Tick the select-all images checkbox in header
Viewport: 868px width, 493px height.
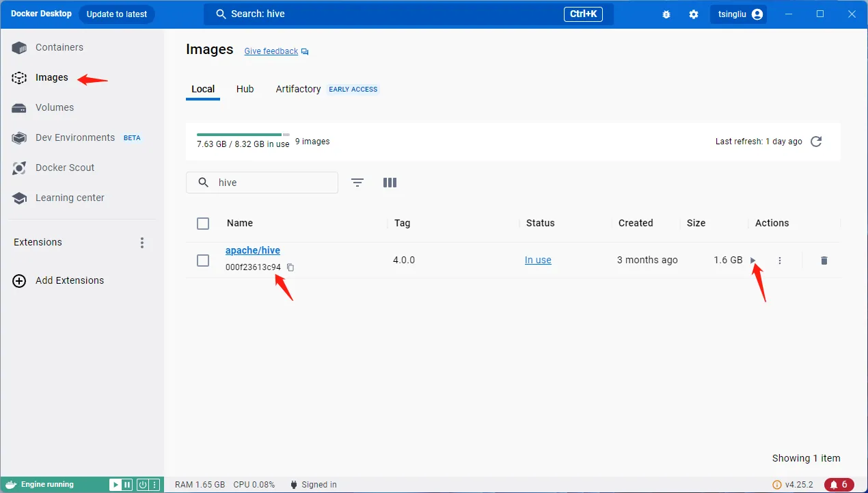coord(203,224)
